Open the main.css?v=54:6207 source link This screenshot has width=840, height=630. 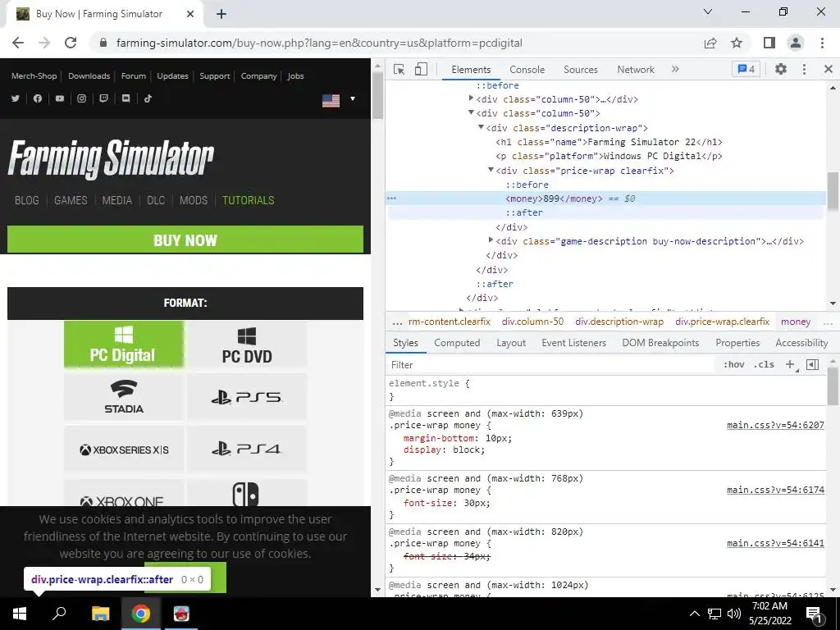tap(776, 426)
